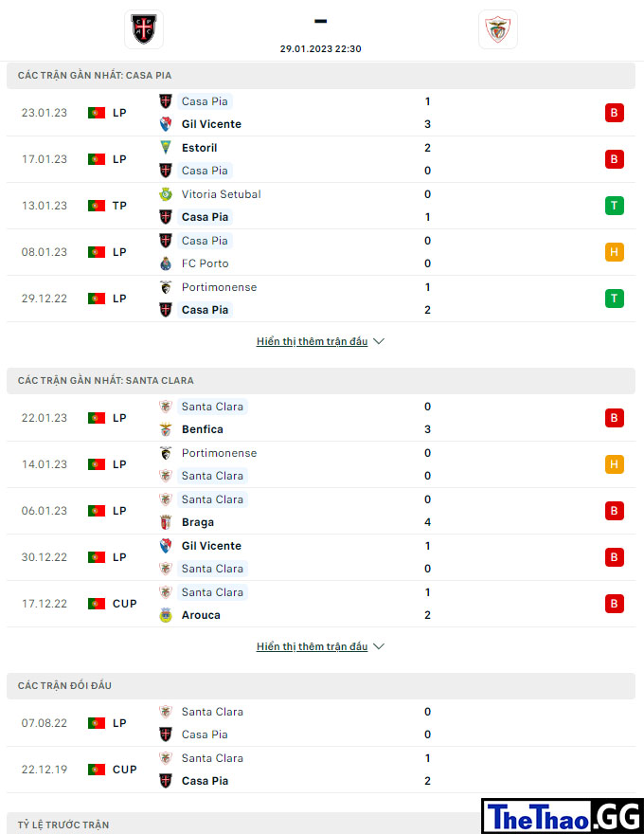Click the Arouca team logo

click(x=166, y=615)
